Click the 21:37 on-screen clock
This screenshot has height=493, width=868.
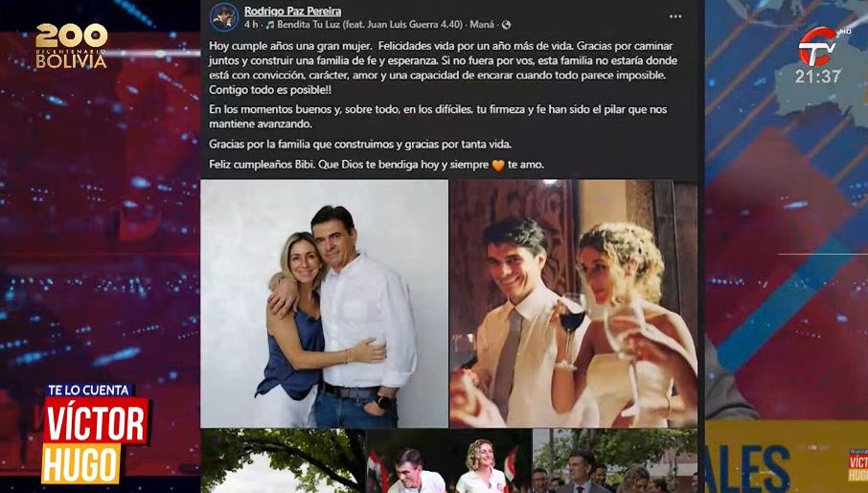(817, 77)
